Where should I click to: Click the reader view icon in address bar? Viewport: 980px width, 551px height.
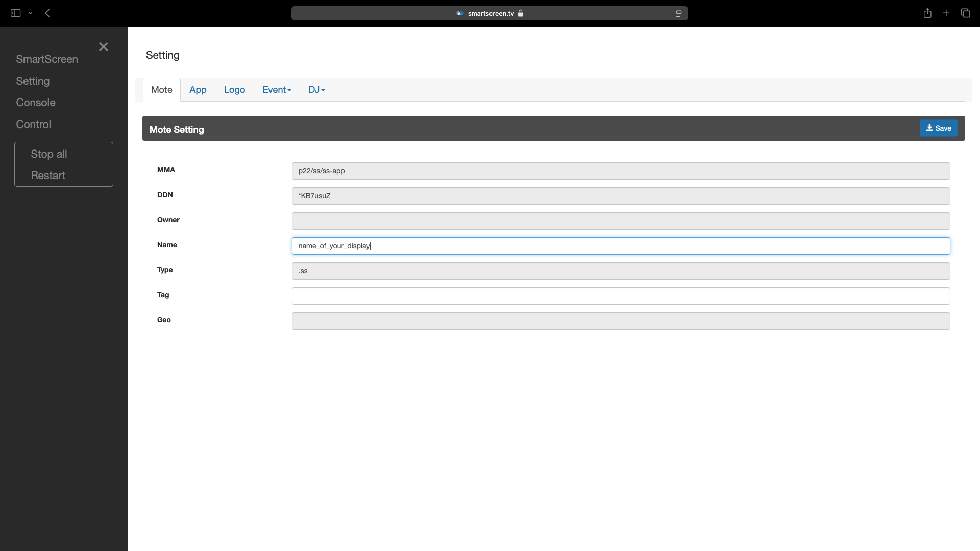tap(678, 14)
